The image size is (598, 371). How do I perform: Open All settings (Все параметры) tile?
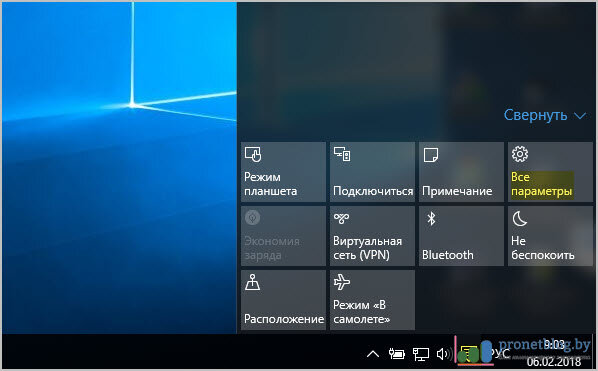[550, 172]
